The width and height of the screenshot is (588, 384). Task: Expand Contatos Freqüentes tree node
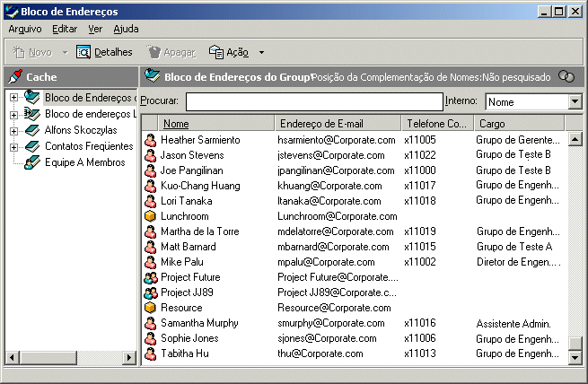click(x=13, y=147)
